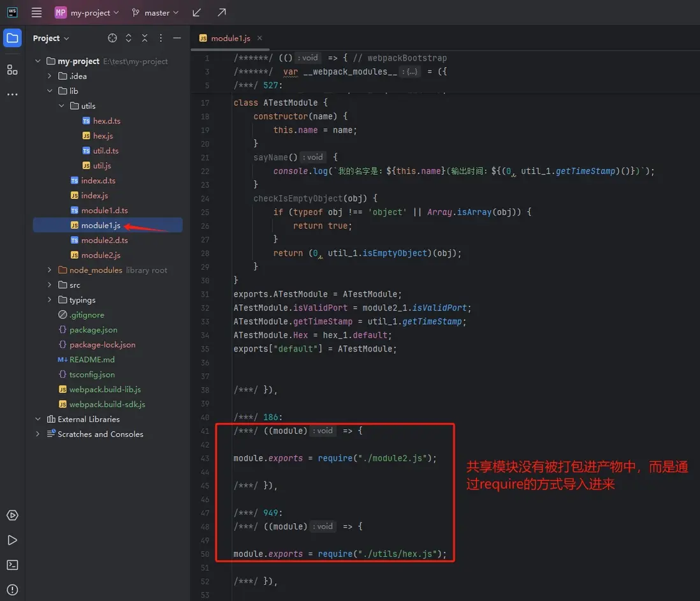Expand the src folder
Viewport: 700px width, 601px height.
pyautogui.click(x=50, y=285)
